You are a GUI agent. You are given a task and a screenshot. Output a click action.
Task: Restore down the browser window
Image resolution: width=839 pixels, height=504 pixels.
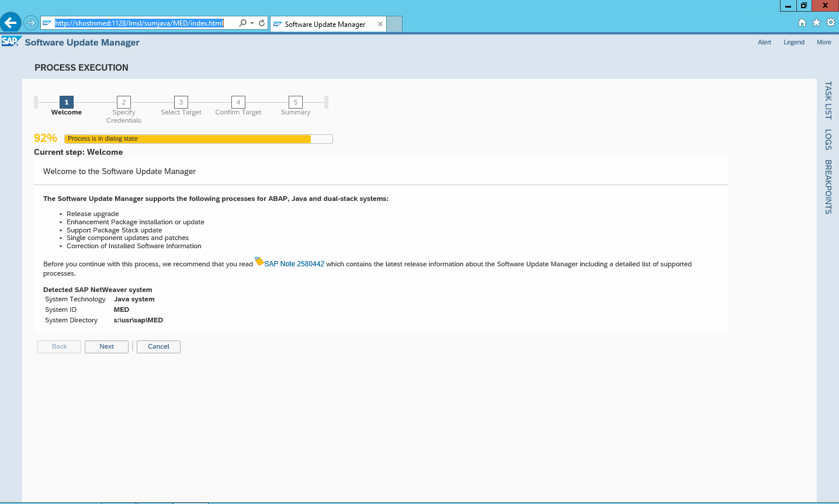[x=804, y=6]
